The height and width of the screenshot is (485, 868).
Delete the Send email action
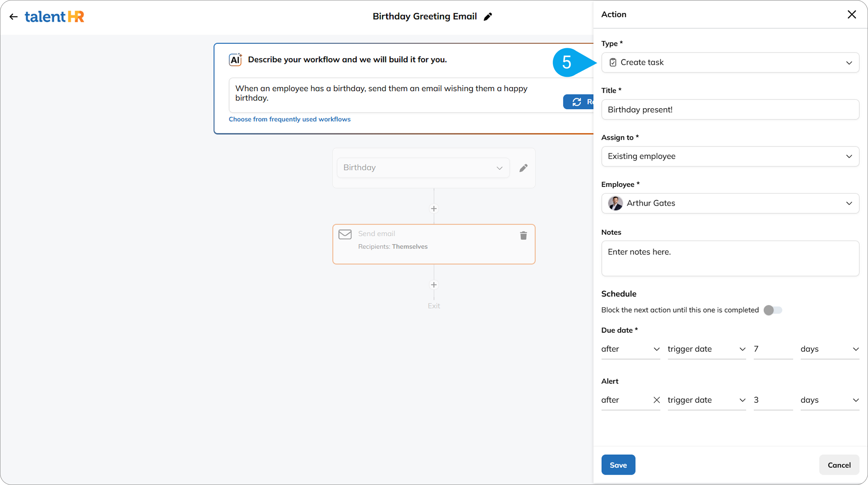[x=523, y=236]
